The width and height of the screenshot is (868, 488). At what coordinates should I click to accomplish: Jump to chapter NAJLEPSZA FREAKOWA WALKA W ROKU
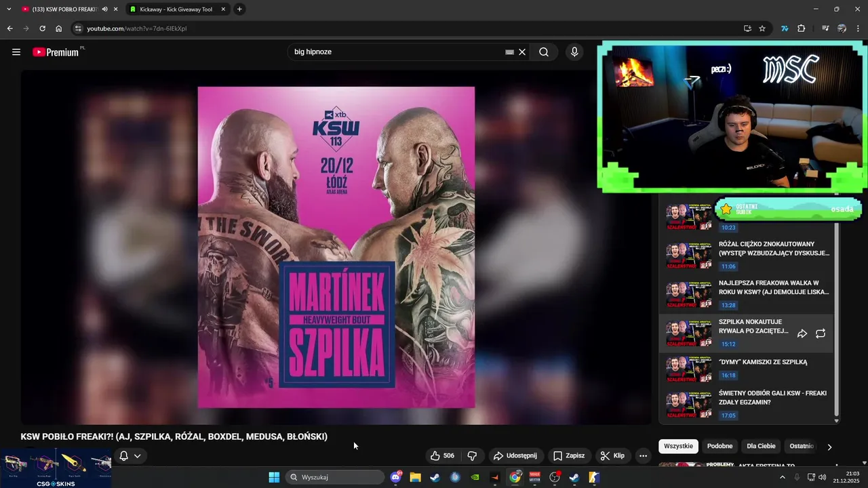(746, 296)
